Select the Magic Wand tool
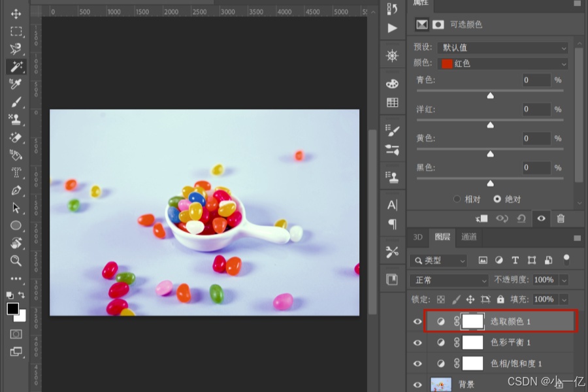The image size is (588, 392). click(x=16, y=67)
